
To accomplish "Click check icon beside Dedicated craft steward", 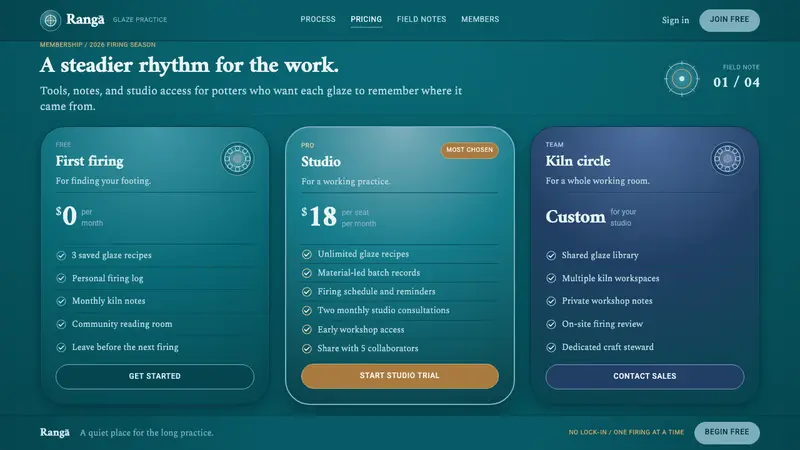I will point(551,347).
